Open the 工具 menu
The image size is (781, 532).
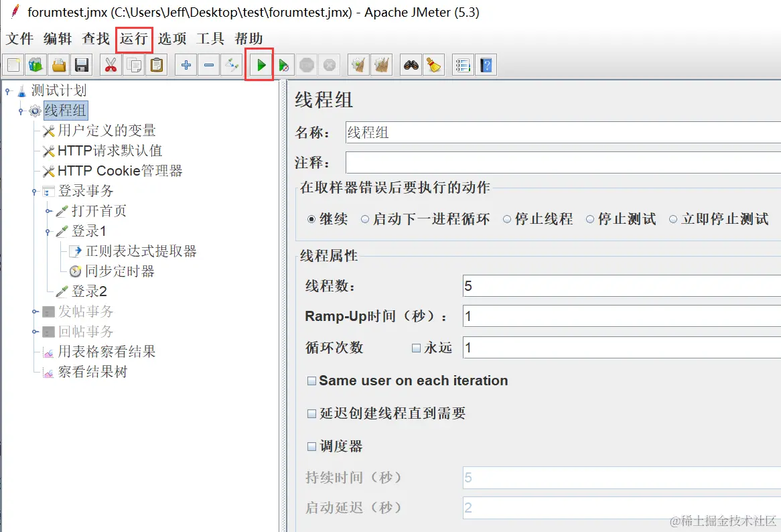coord(210,38)
